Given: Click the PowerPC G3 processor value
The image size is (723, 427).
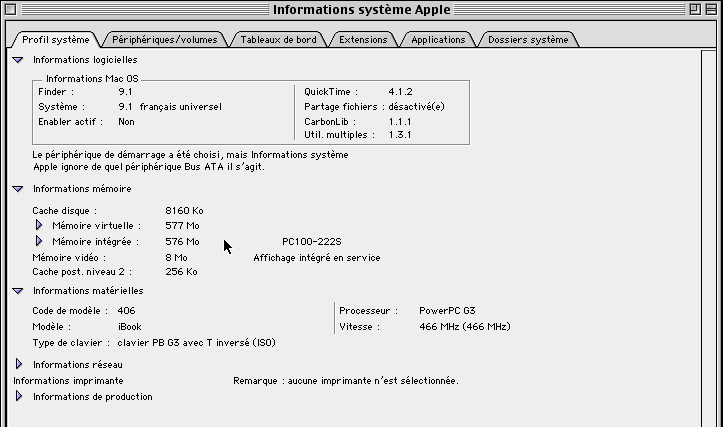Looking at the screenshot, I should [x=447, y=311].
